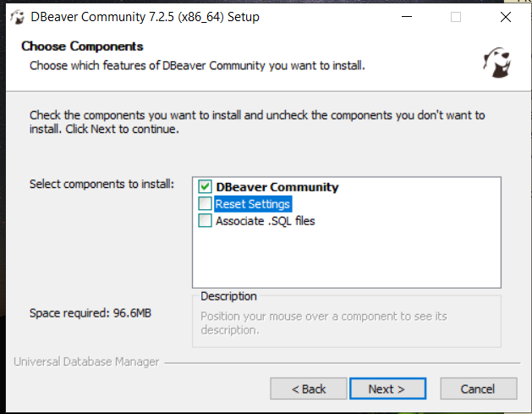Click the Universal Database Manager branding text
The width and height of the screenshot is (532, 414).
point(86,362)
